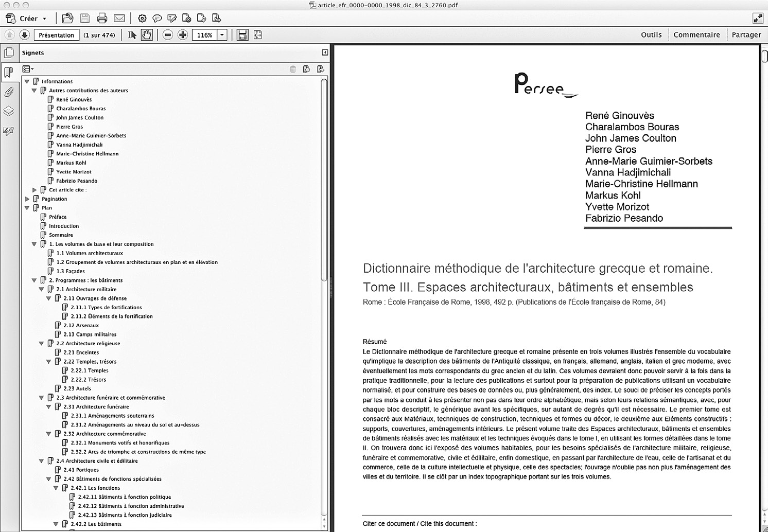The width and height of the screenshot is (768, 532).
Task: Choose the text selection cursor tool
Action: point(132,35)
